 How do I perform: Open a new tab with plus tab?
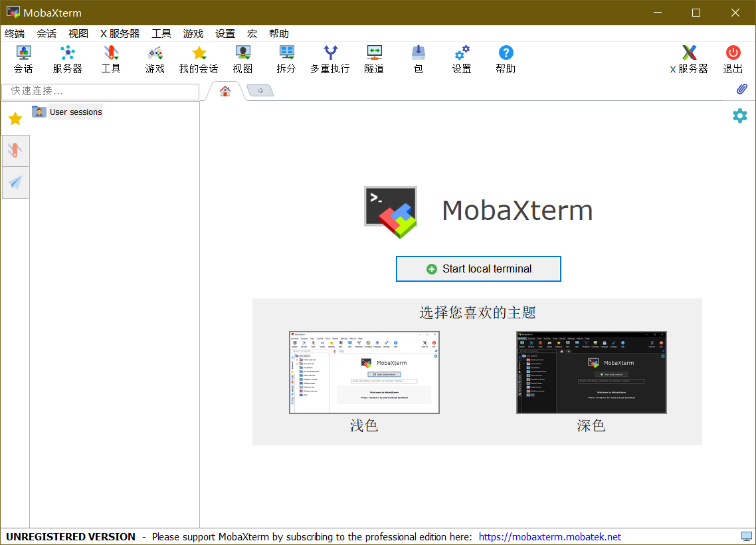point(260,91)
